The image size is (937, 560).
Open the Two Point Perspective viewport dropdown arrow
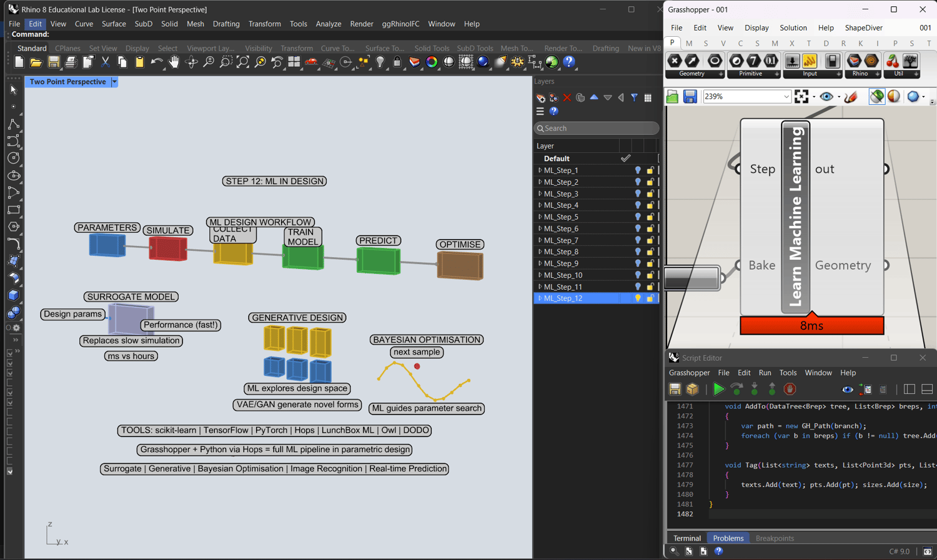[114, 82]
